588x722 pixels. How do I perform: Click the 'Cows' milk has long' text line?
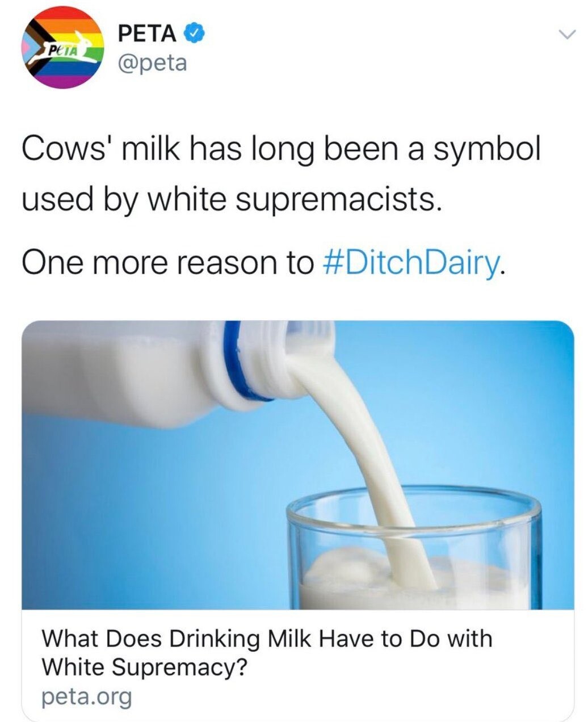pyautogui.click(x=280, y=150)
